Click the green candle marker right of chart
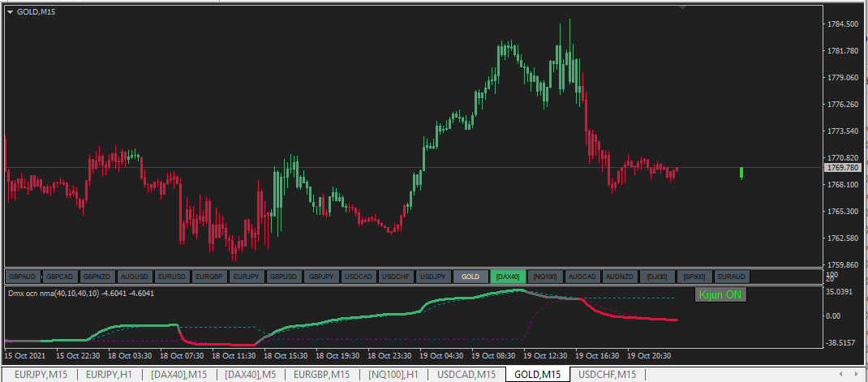The height and width of the screenshot is (382, 868). pos(741,173)
